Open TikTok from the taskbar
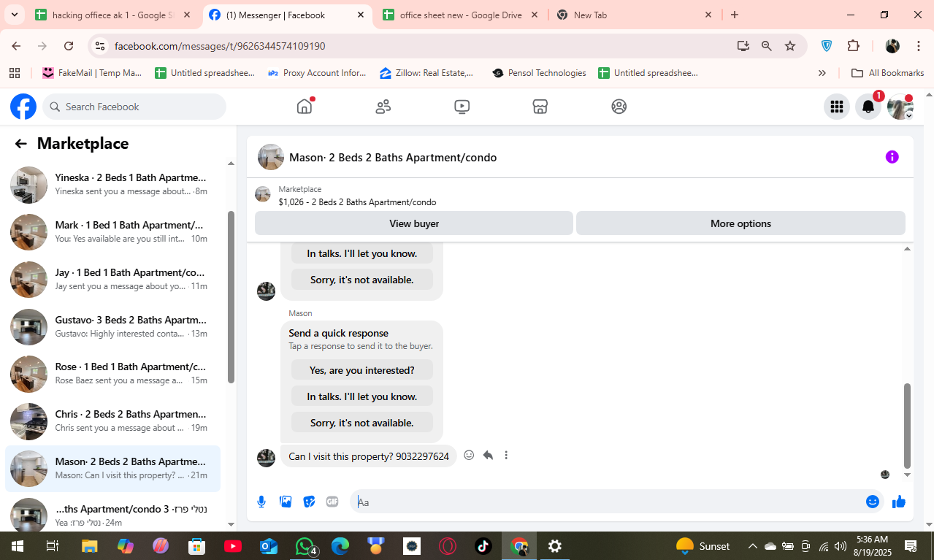 pyautogui.click(x=483, y=546)
